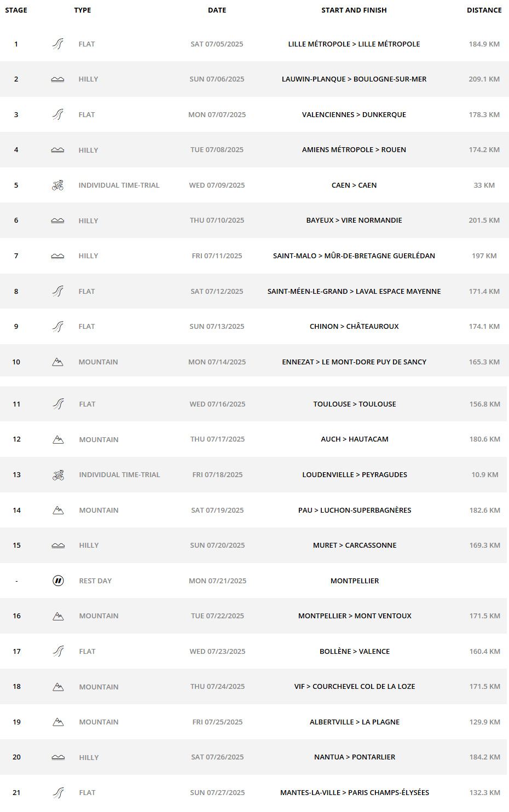This screenshot has height=812, width=509.
Task: Click the rest day pause icon
Action: pos(58,581)
